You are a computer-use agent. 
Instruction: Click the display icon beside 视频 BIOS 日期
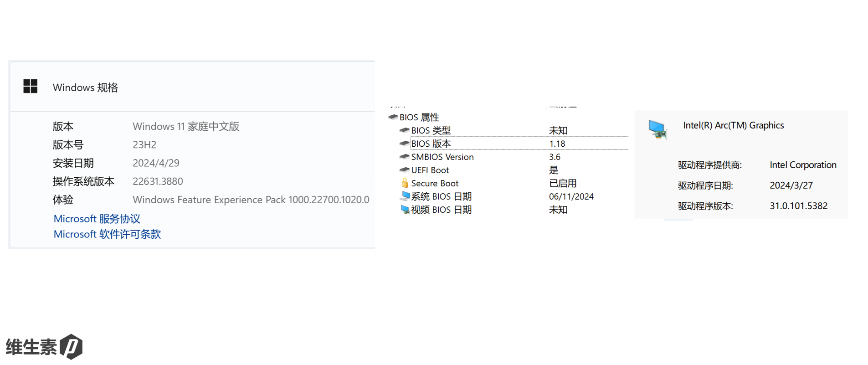(405, 210)
